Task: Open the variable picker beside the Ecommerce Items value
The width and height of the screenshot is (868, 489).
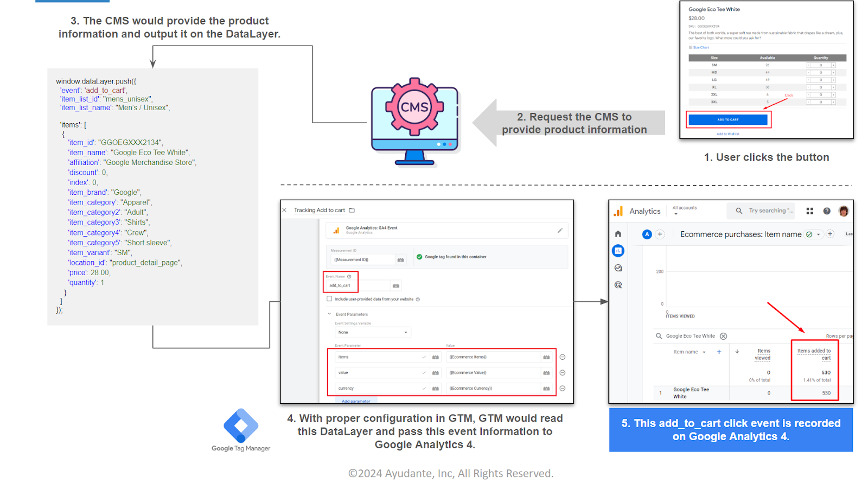Action: coord(546,357)
